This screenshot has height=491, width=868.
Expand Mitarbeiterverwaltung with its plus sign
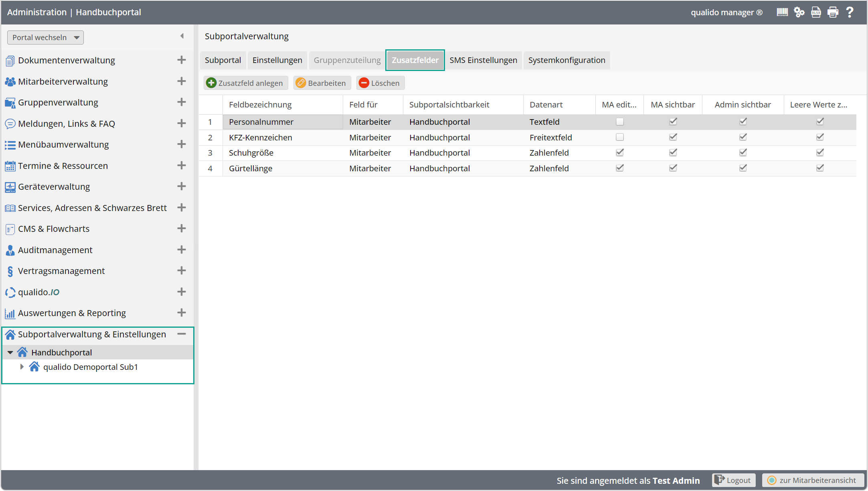coord(182,81)
